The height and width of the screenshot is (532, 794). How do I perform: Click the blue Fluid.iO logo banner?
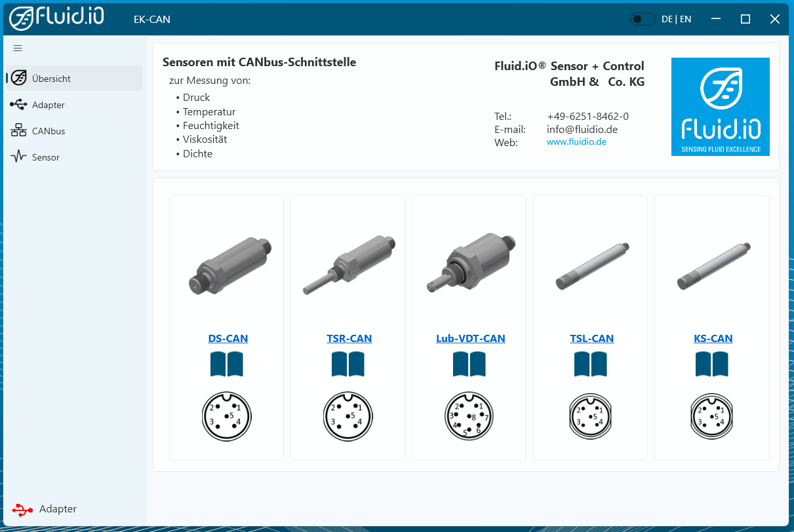tap(720, 107)
